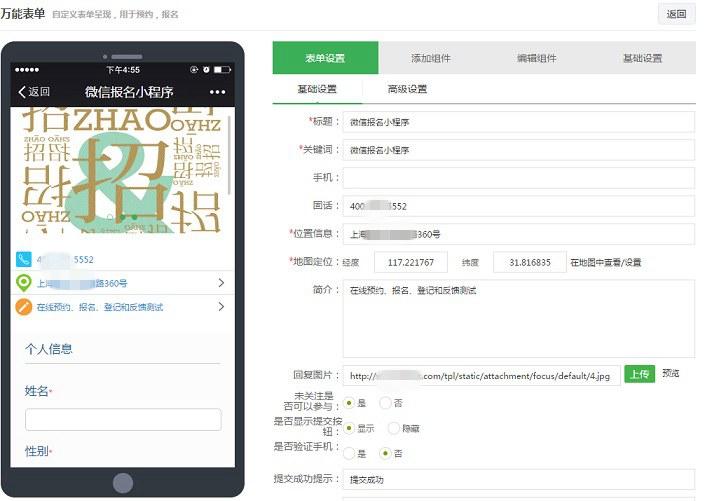Click 在地图中查看/设置 link
This screenshot has height=501, width=705.
coord(606,262)
